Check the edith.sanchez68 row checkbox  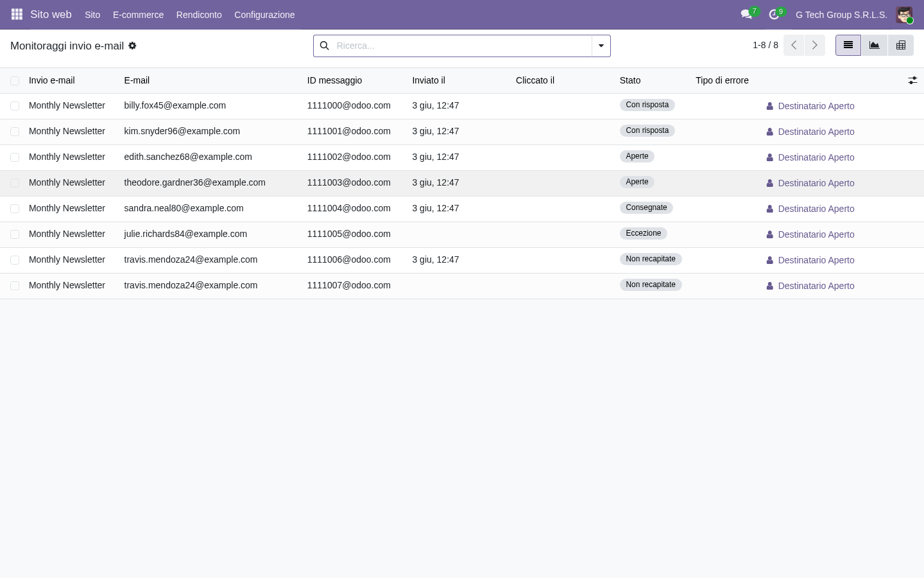pyautogui.click(x=15, y=157)
